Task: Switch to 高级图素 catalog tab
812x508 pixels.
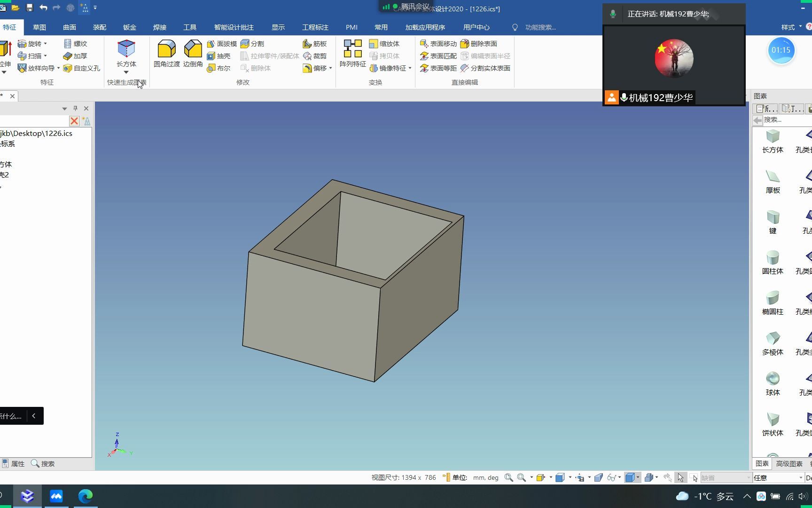Action: pos(789,464)
